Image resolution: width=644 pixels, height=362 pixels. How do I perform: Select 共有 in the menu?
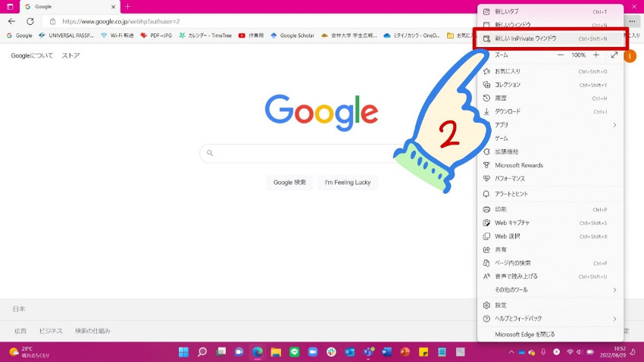pyautogui.click(x=550, y=250)
